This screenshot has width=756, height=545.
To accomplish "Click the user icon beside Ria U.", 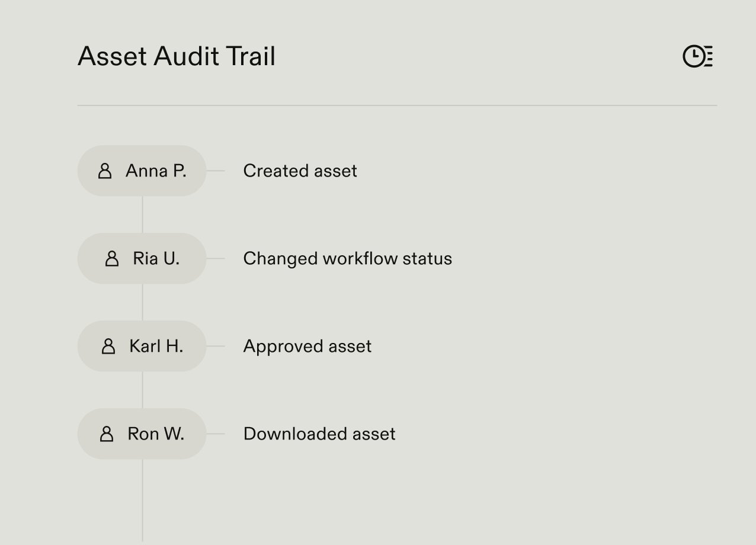I will coord(112,259).
